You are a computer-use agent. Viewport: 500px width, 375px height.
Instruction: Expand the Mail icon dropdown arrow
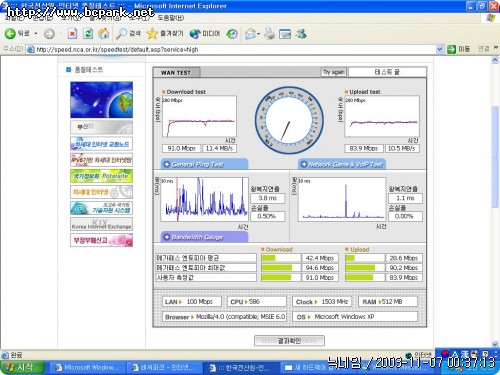[x=259, y=34]
